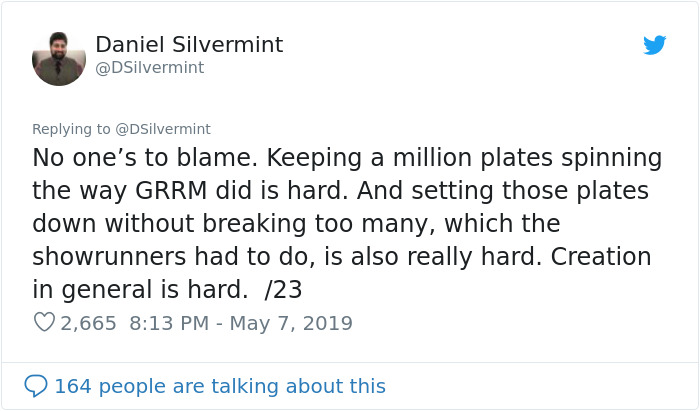Click the "/23" thread number
This screenshot has height=411, width=700.
283,289
